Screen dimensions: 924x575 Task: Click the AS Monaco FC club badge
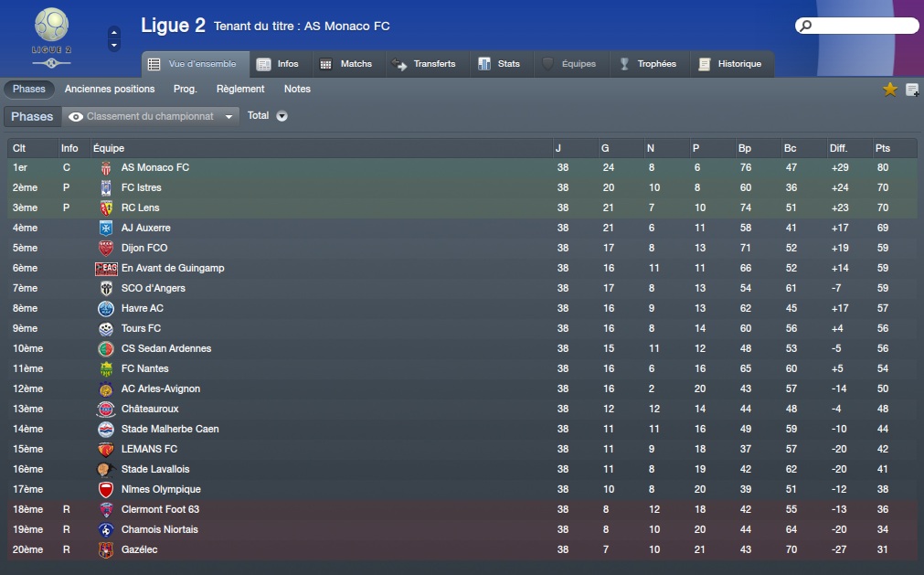pyautogui.click(x=106, y=168)
